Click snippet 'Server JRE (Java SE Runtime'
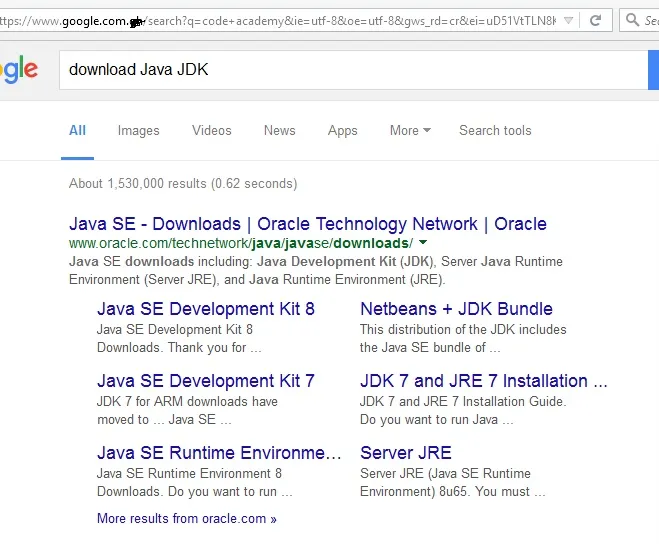This screenshot has height=544, width=659. 445,473
